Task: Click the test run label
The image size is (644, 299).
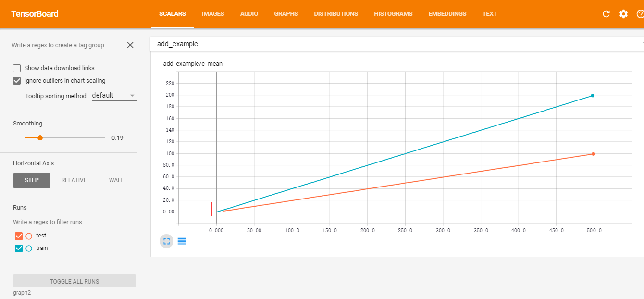Action: pyautogui.click(x=41, y=236)
